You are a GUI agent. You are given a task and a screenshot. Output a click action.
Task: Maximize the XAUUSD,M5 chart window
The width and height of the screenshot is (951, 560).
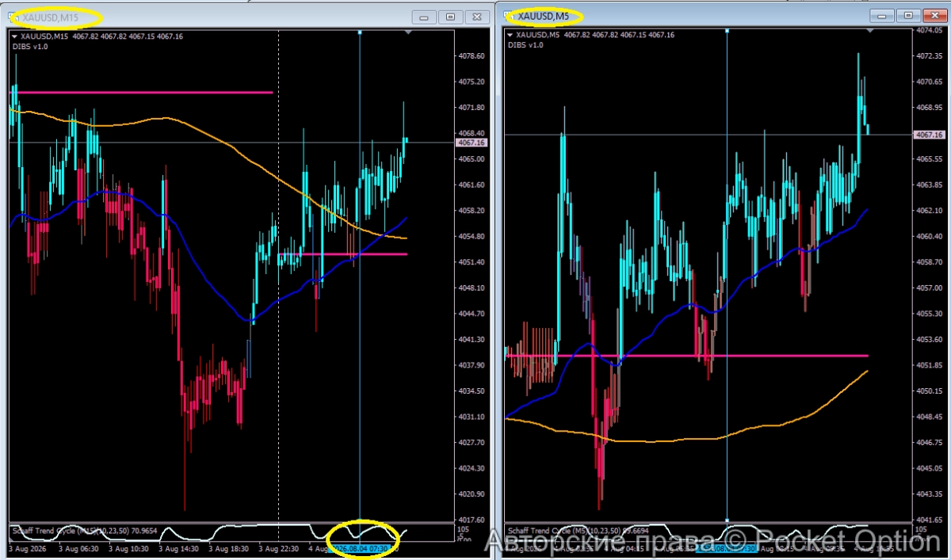908,16
